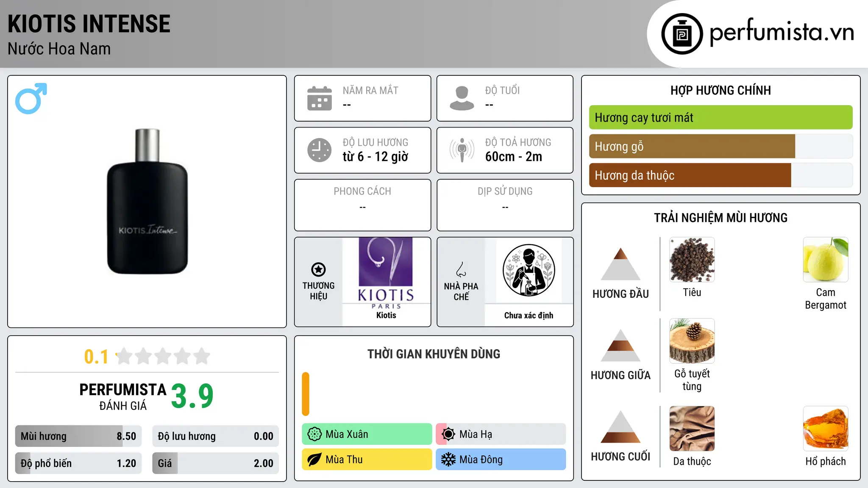
Task: Click the TRẢI NGHIỆM MÙI HƯƠNG heading
Action: [x=721, y=218]
